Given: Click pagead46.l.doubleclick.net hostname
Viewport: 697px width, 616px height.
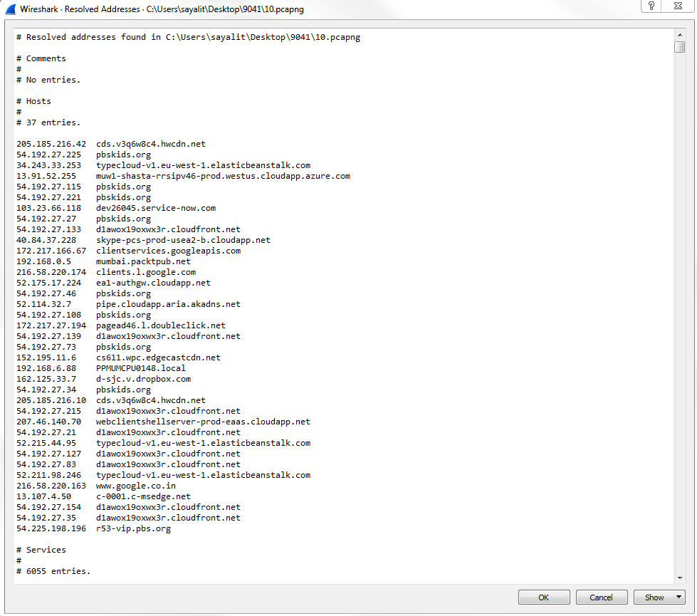Looking at the screenshot, I should click(x=161, y=325).
